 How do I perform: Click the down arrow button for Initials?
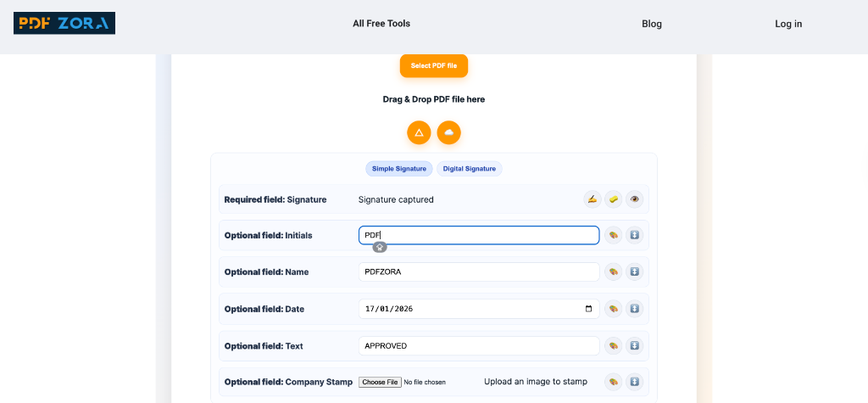[635, 235]
